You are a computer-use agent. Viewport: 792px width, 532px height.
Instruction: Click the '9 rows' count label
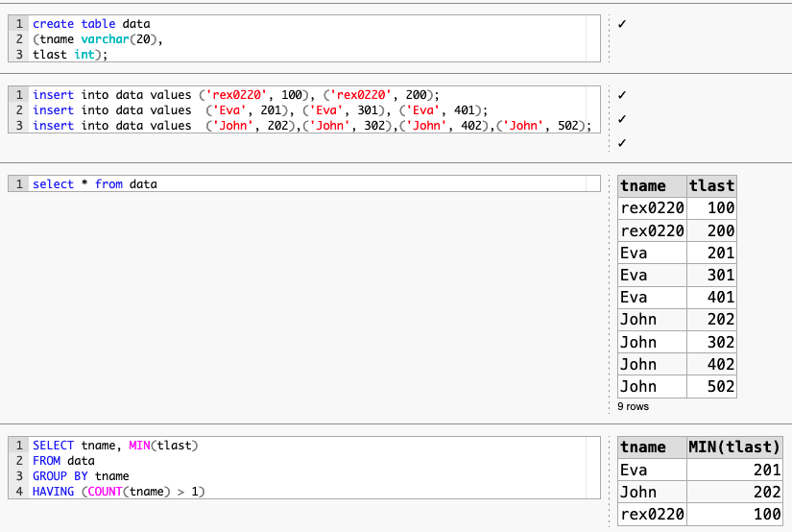click(x=633, y=407)
